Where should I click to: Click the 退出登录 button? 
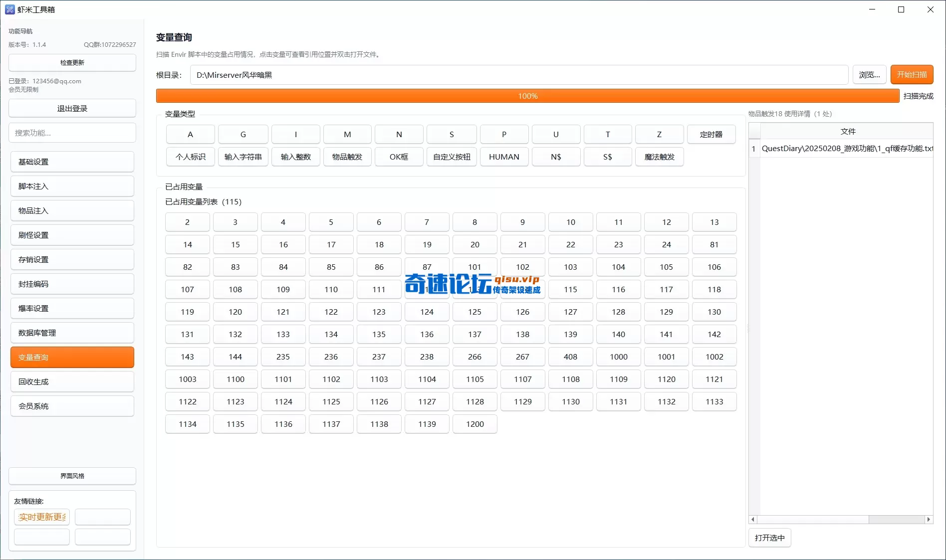point(72,108)
